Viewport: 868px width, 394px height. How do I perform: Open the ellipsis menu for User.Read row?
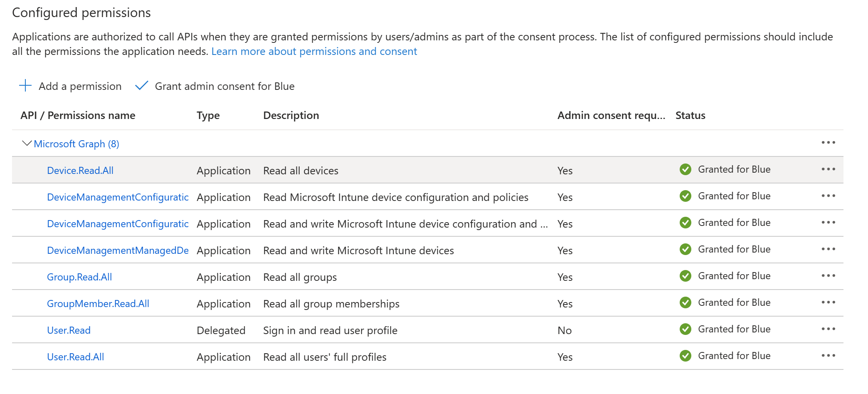pos(828,329)
